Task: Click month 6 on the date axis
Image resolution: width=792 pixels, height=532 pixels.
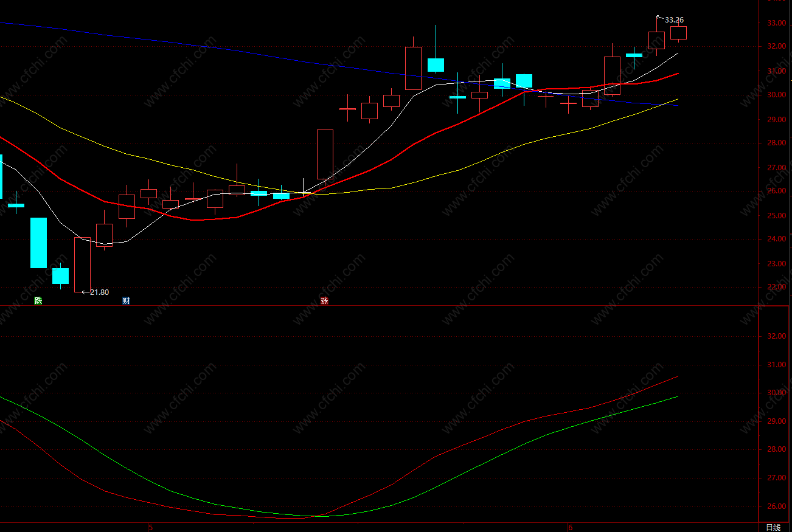Action: coord(571,528)
